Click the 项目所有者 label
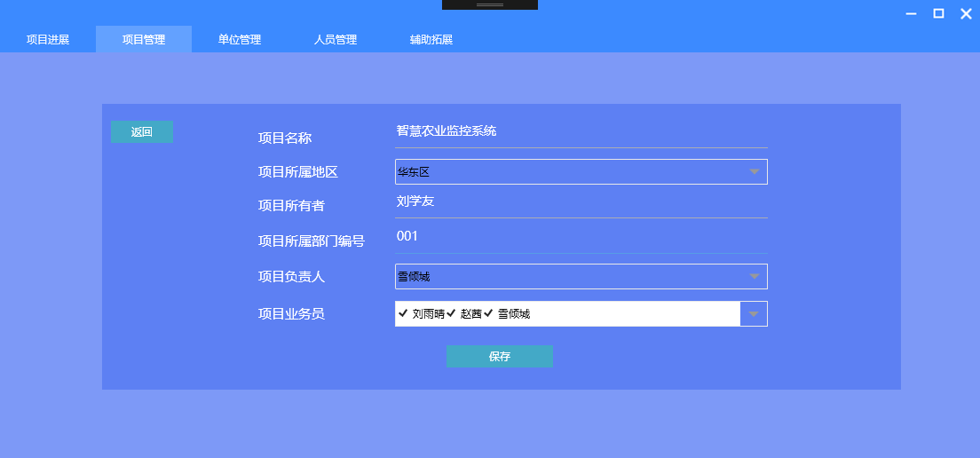This screenshot has height=458, width=980. pos(291,206)
